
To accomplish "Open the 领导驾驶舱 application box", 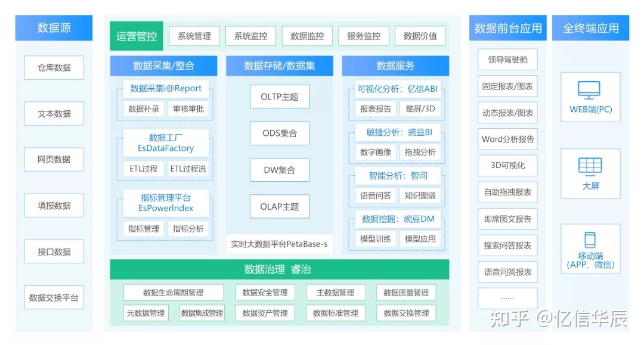I will pyautogui.click(x=507, y=60).
